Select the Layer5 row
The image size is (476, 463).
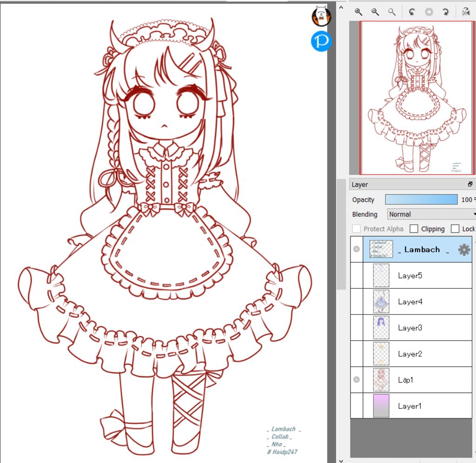coord(417,275)
